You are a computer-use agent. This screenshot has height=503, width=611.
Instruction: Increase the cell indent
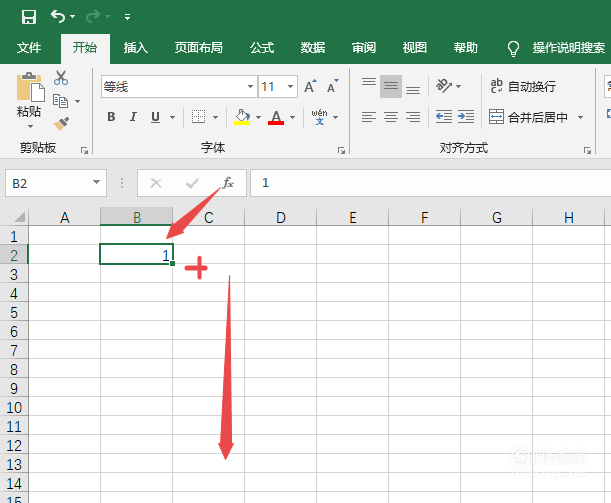pos(466,116)
